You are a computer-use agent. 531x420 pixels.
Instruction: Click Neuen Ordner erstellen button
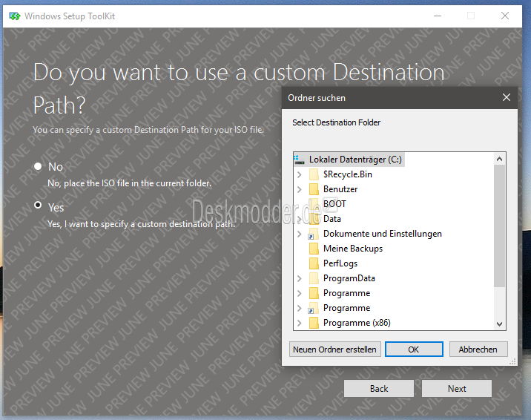pos(334,349)
